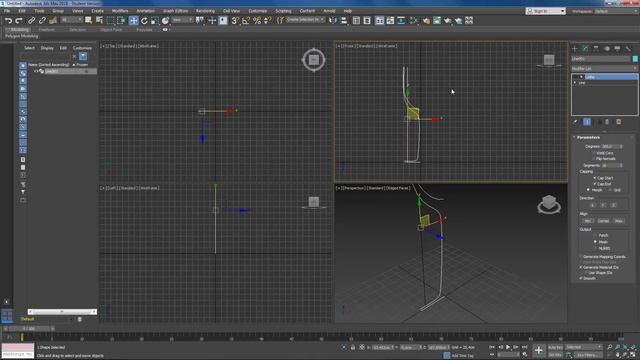This screenshot has width=640, height=360.
Task: Open the Rendering menu
Action: click(205, 11)
